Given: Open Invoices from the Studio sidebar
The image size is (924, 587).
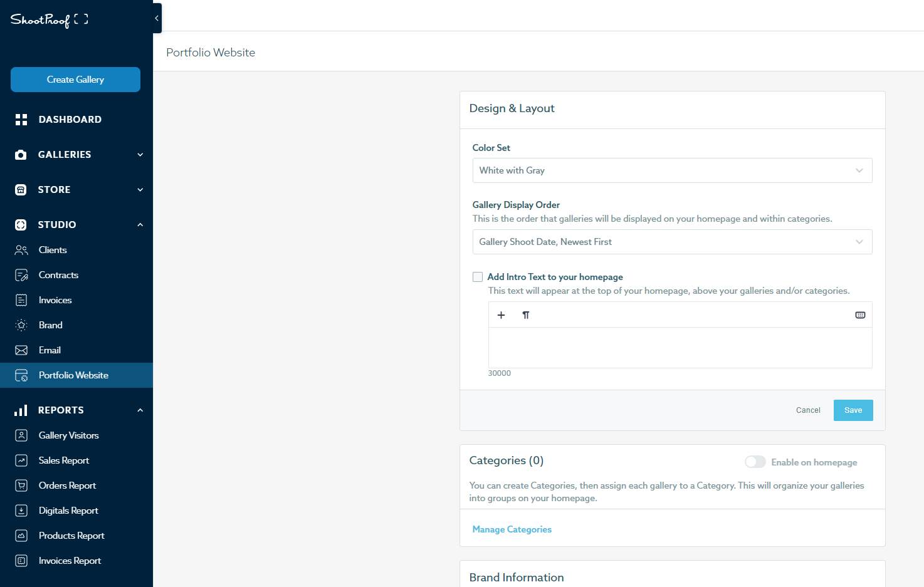Looking at the screenshot, I should coord(56,299).
